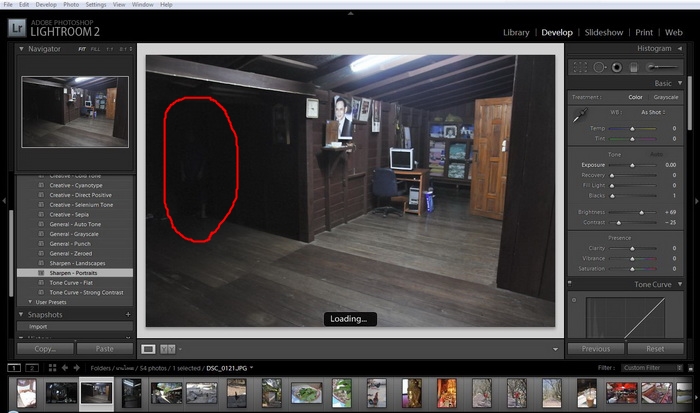Select the Spot Removal tool
700x413 pixels.
[599, 67]
